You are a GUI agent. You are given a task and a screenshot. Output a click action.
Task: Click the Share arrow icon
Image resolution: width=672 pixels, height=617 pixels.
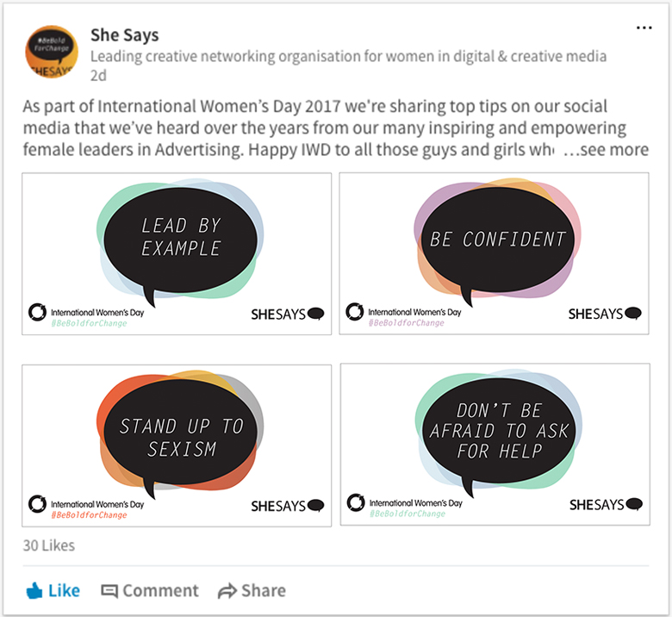coord(227,591)
